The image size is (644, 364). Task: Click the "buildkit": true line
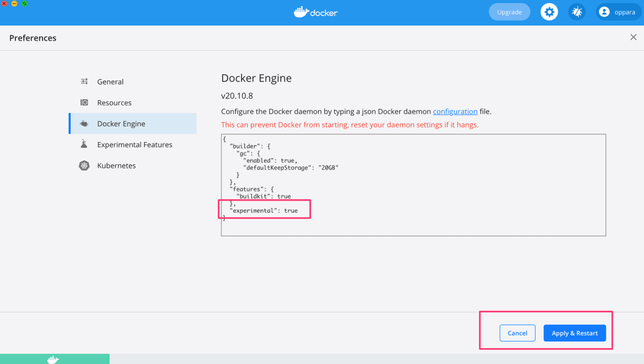tap(264, 196)
